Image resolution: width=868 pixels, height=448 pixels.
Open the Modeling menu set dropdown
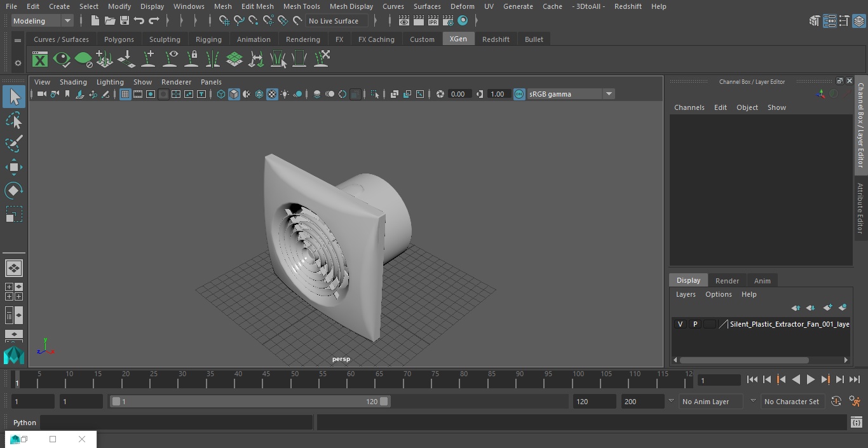tap(43, 21)
